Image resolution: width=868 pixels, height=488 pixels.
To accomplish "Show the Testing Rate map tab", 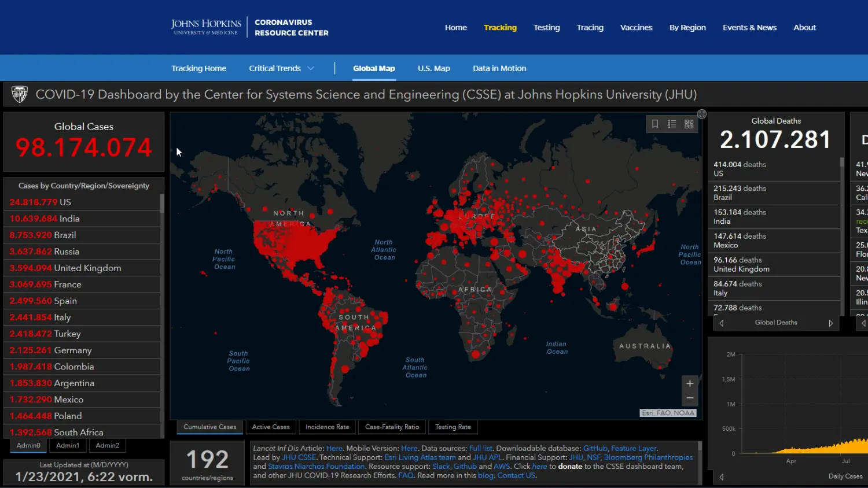I will [x=453, y=427].
